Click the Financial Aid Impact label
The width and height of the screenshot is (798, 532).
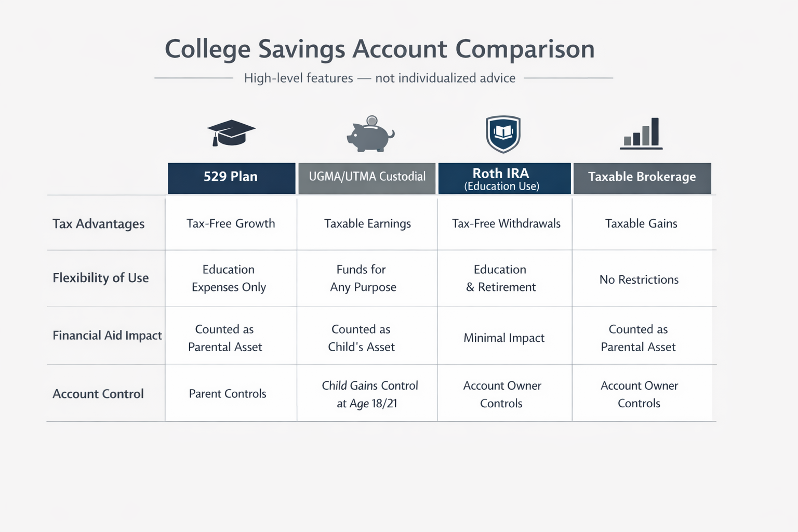point(107,336)
